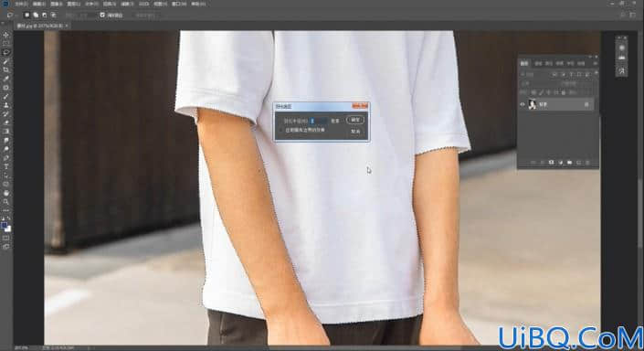Screen dimensions: 644x351
Task: Select the Shape tool
Action: 6,184
